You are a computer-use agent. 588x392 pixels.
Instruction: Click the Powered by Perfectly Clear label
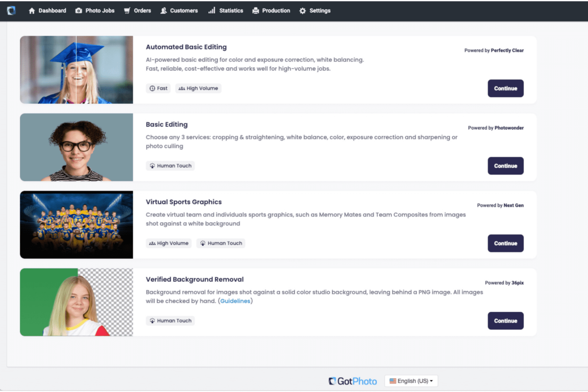[494, 50]
